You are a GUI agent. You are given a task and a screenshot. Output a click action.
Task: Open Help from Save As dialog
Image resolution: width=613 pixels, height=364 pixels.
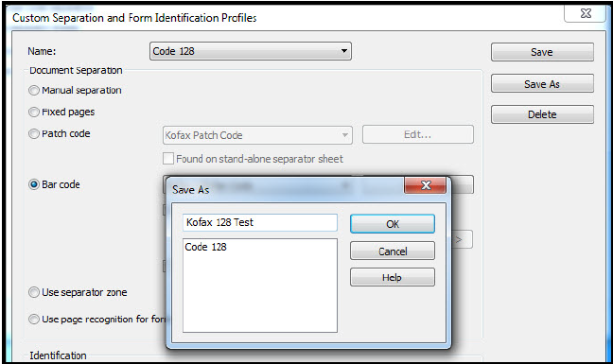pyautogui.click(x=393, y=277)
